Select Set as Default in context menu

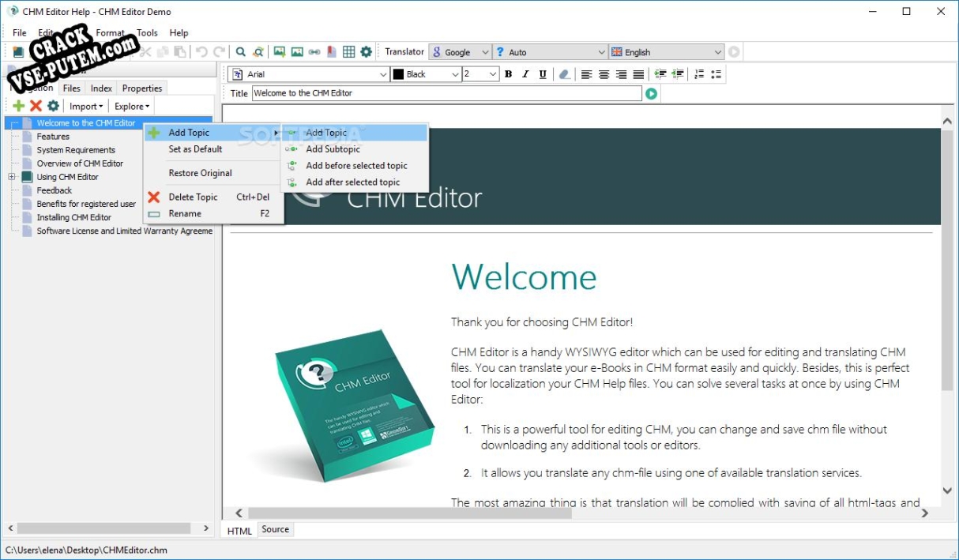point(212,149)
